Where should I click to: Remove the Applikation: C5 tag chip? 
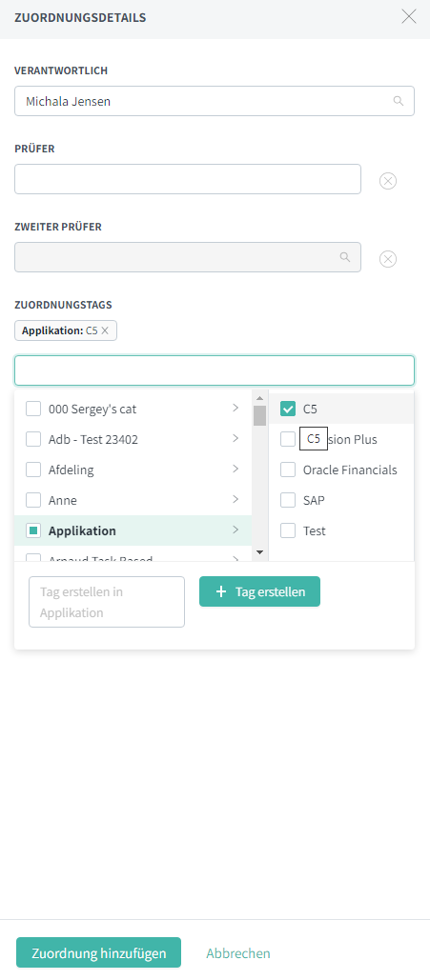point(105,330)
